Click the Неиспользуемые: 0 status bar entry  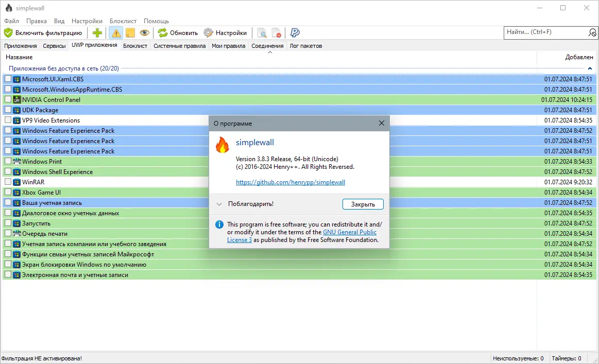point(518,358)
